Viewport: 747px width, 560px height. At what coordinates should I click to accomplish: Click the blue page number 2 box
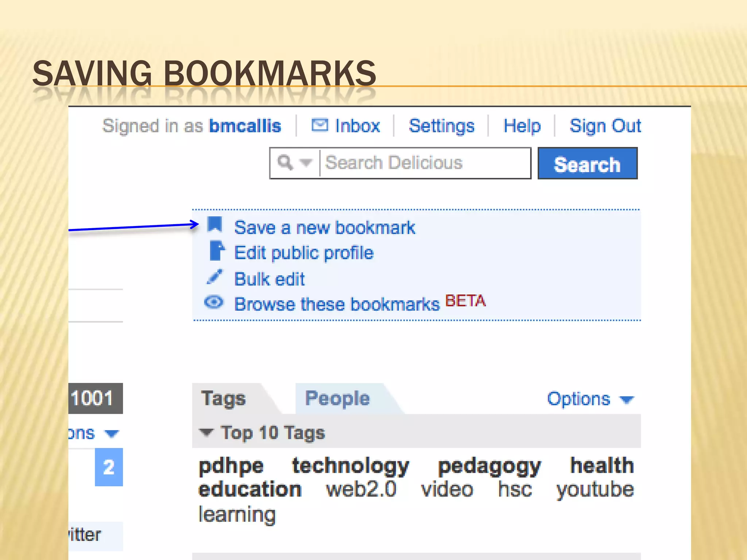click(109, 467)
